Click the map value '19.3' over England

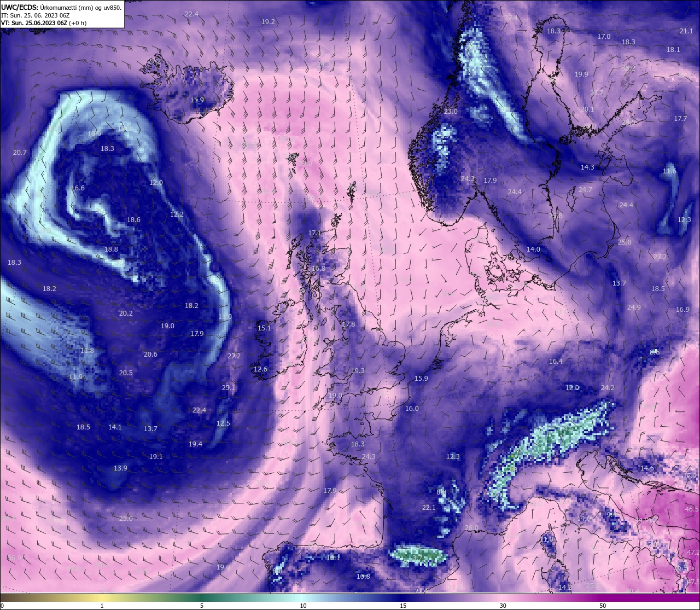click(x=358, y=371)
